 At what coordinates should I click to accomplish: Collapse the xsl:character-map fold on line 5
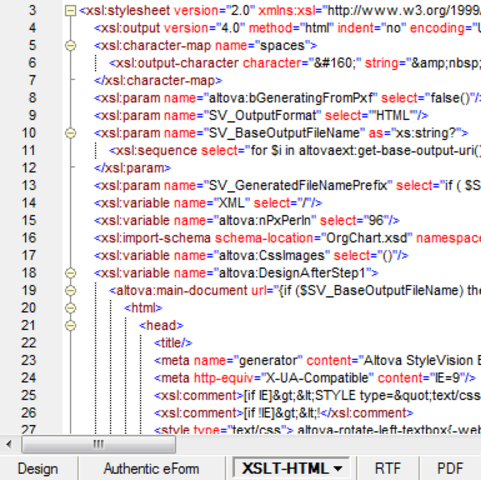[70, 46]
